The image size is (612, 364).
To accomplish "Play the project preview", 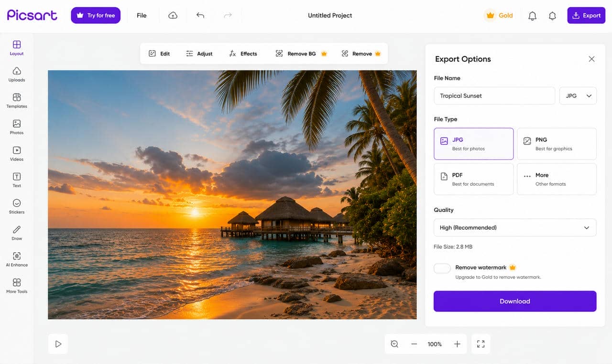I will point(58,344).
